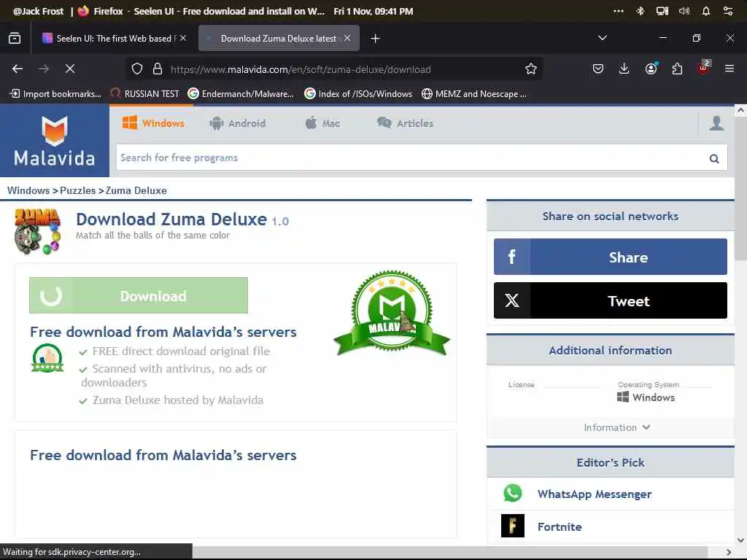Open Firefox hamburger menu
747x560 pixels.
(729, 69)
